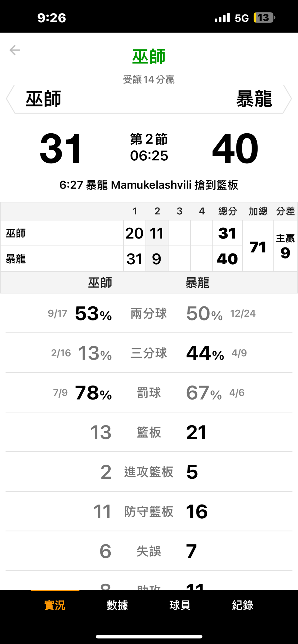Tap the 罰球 stat row label
The height and width of the screenshot is (644, 298).
click(149, 393)
